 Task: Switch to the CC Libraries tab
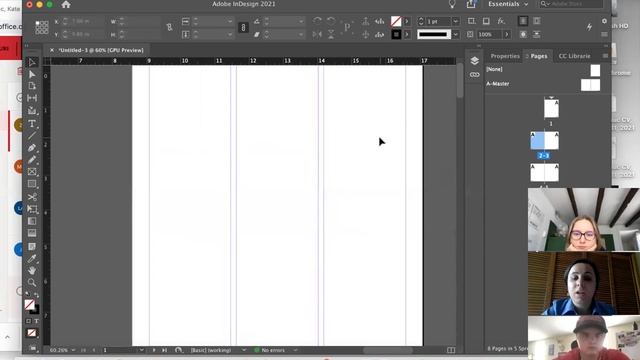[574, 56]
